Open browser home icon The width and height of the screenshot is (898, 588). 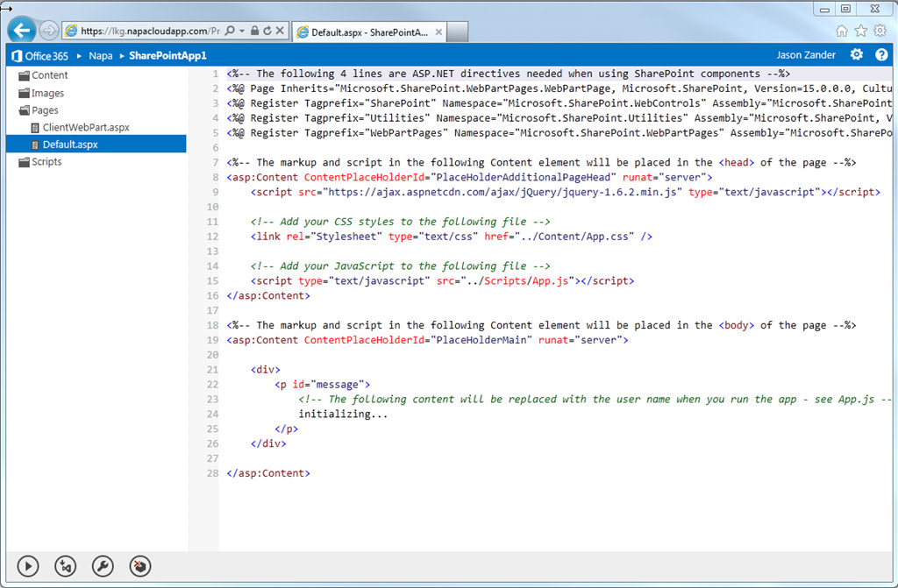(x=841, y=31)
